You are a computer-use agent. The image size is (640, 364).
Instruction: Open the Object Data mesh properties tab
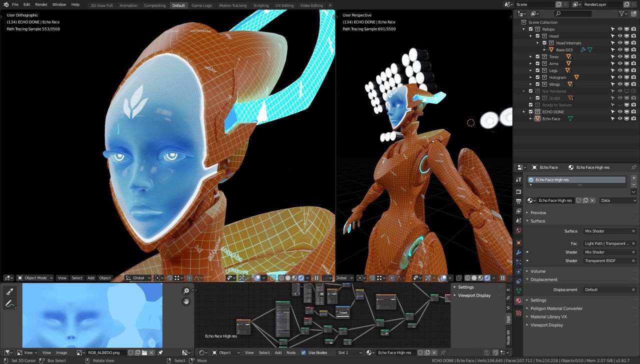click(518, 291)
